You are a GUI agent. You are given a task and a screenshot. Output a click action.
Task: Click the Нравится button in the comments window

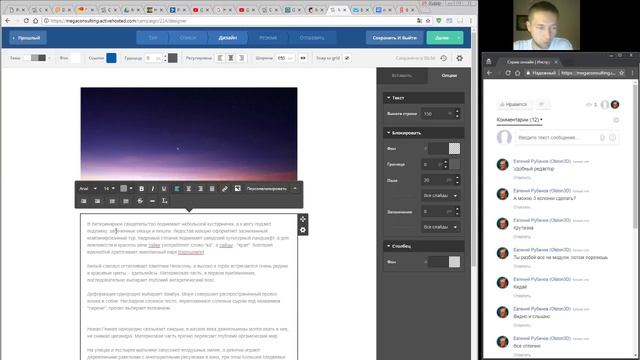(513, 104)
